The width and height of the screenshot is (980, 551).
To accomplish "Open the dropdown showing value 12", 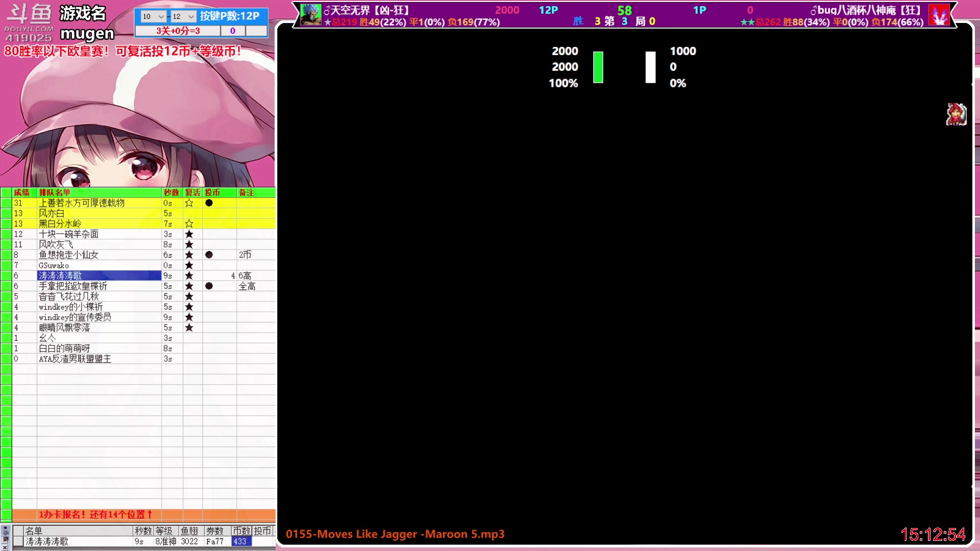I will click(x=183, y=16).
